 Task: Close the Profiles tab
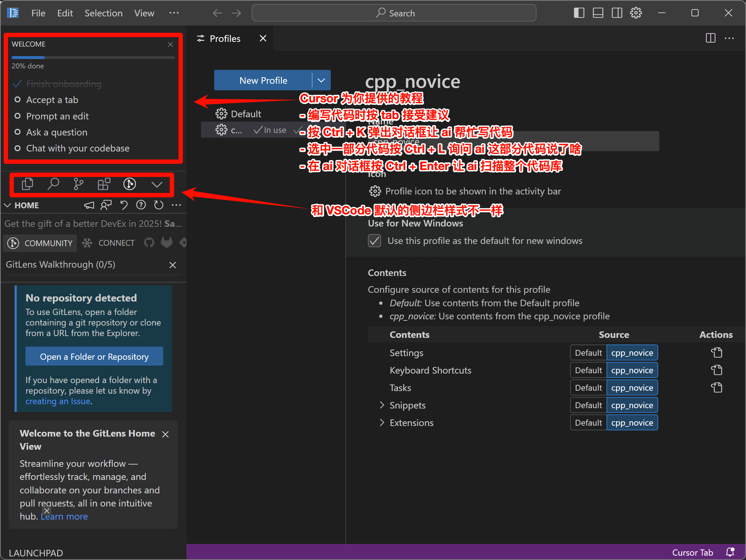pos(263,38)
